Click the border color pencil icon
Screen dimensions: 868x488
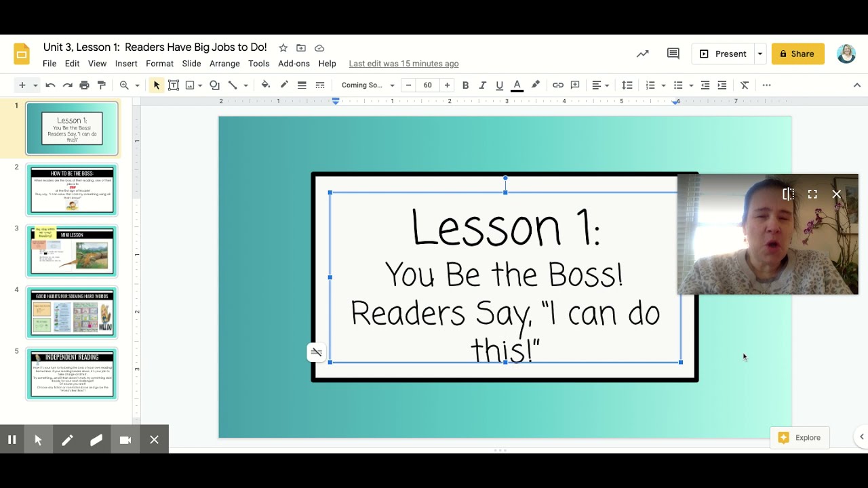tap(284, 85)
